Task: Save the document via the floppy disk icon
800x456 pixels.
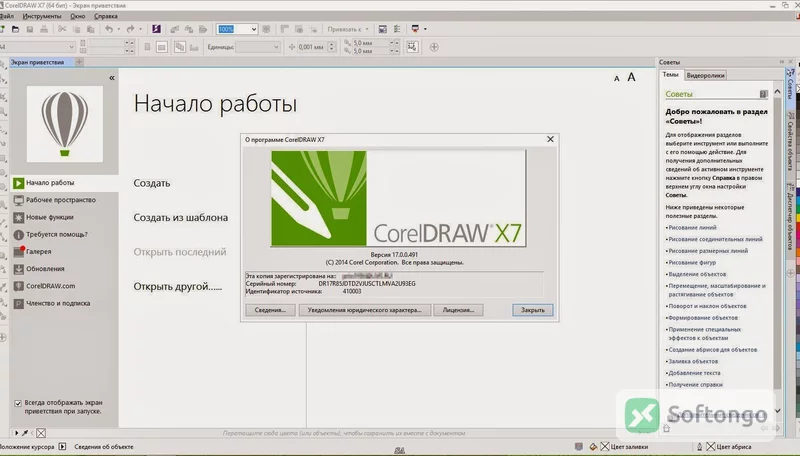Action: tap(30, 29)
